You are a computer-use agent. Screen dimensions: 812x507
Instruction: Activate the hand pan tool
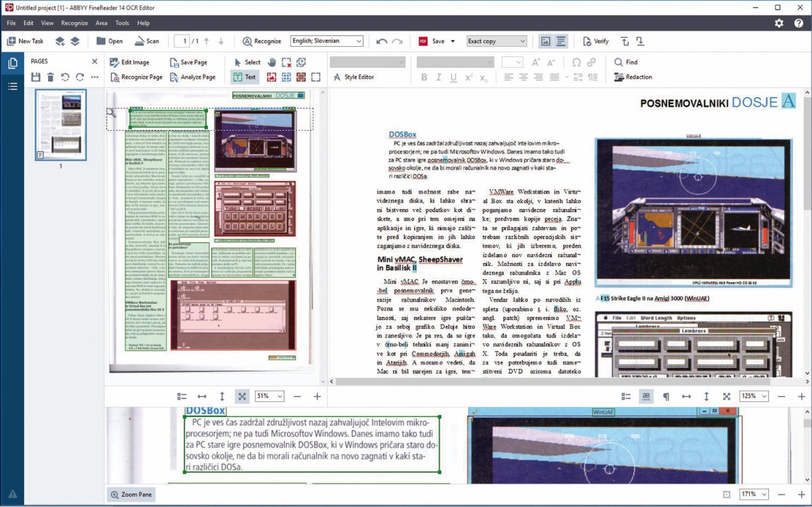click(x=272, y=62)
